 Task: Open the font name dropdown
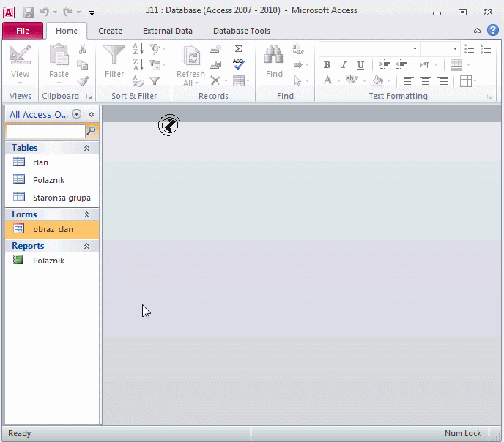click(x=415, y=49)
